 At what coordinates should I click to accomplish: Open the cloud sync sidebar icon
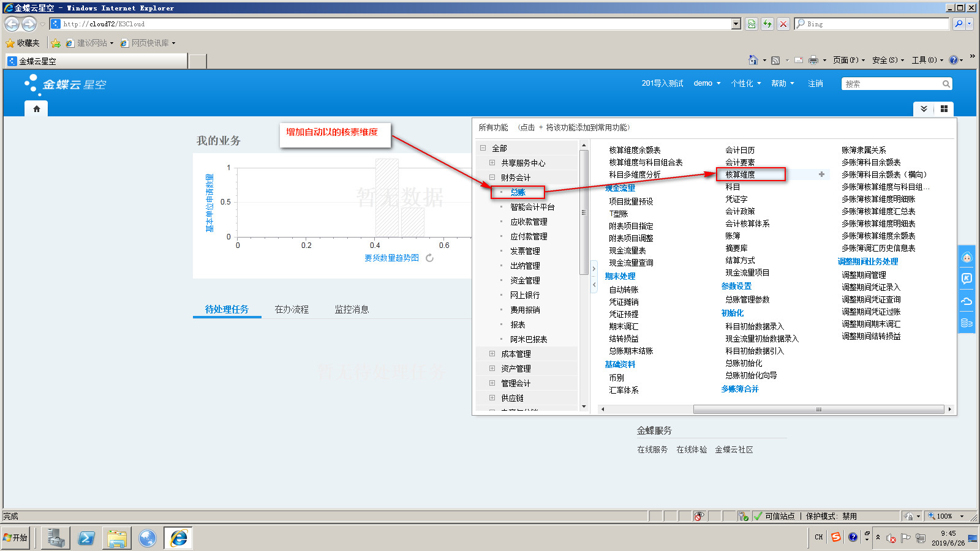pos(967,301)
